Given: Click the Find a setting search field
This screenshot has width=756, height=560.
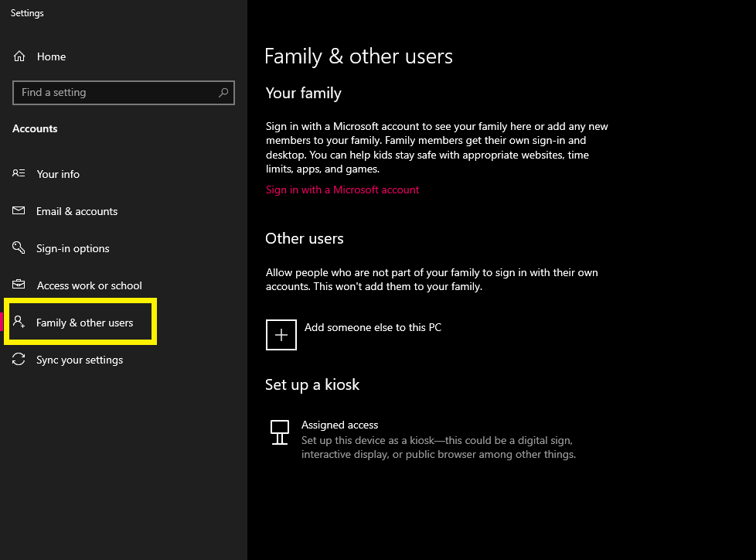Looking at the screenshot, I should click(x=124, y=93).
